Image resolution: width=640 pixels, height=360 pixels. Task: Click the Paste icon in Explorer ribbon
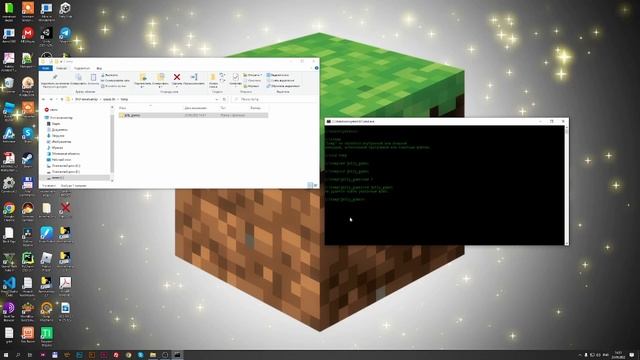click(x=93, y=77)
